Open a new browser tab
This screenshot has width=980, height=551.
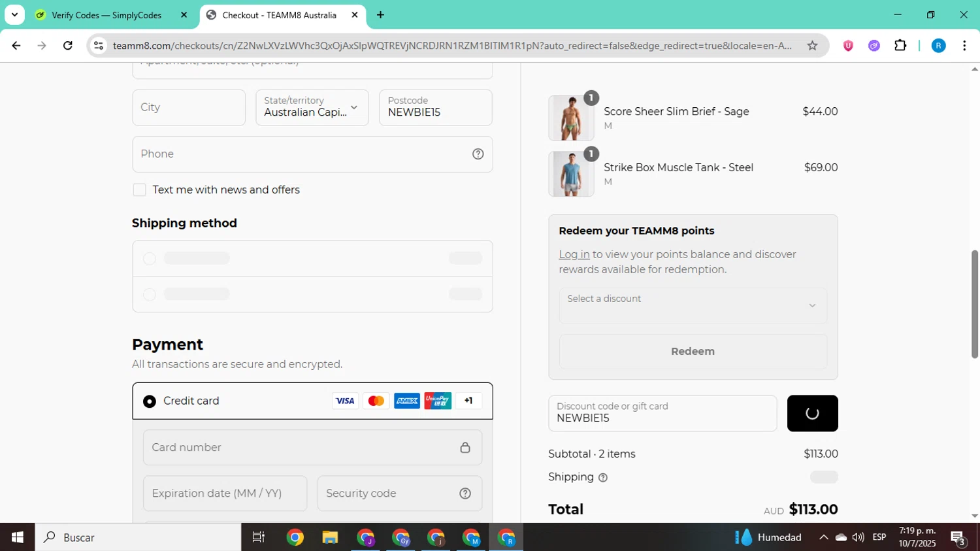click(380, 14)
